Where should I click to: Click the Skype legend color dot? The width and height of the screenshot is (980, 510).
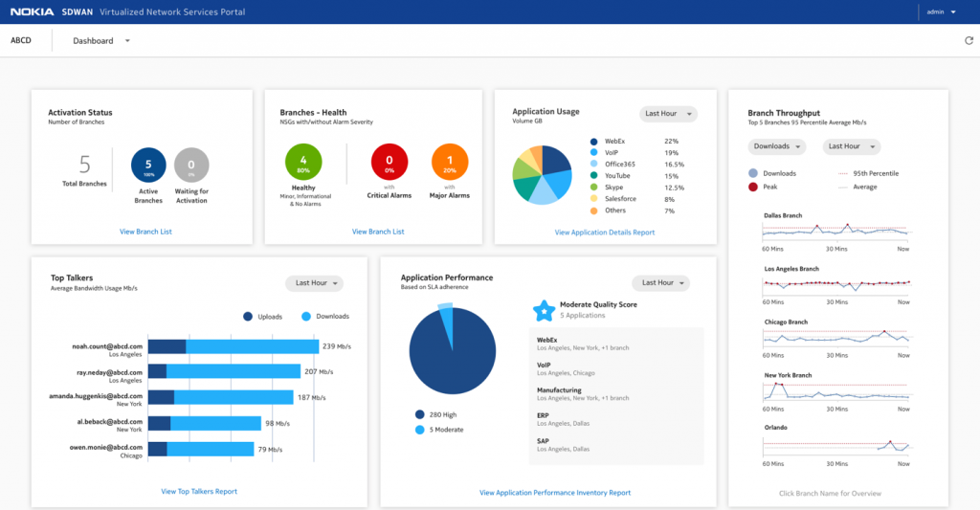click(x=593, y=188)
